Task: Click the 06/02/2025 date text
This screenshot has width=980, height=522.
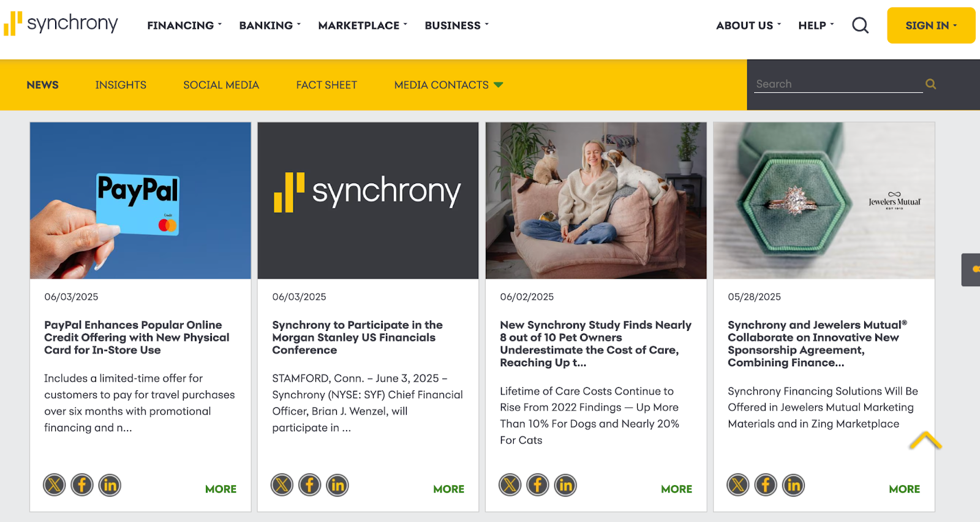Action: point(527,297)
